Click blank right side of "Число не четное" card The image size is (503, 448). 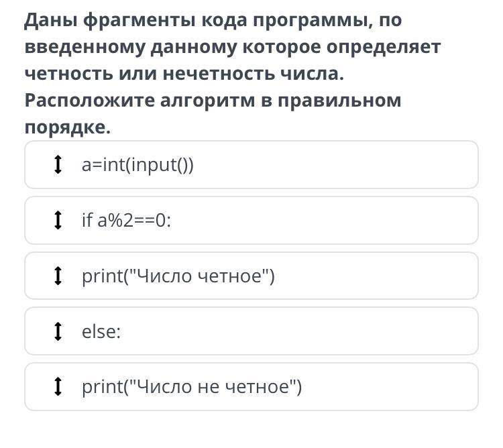[x=402, y=387]
